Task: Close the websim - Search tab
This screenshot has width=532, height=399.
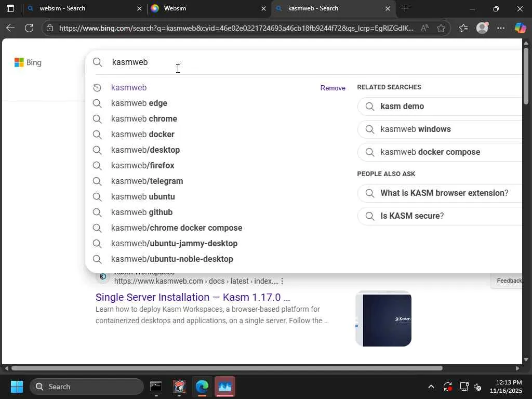Action: (x=139, y=8)
